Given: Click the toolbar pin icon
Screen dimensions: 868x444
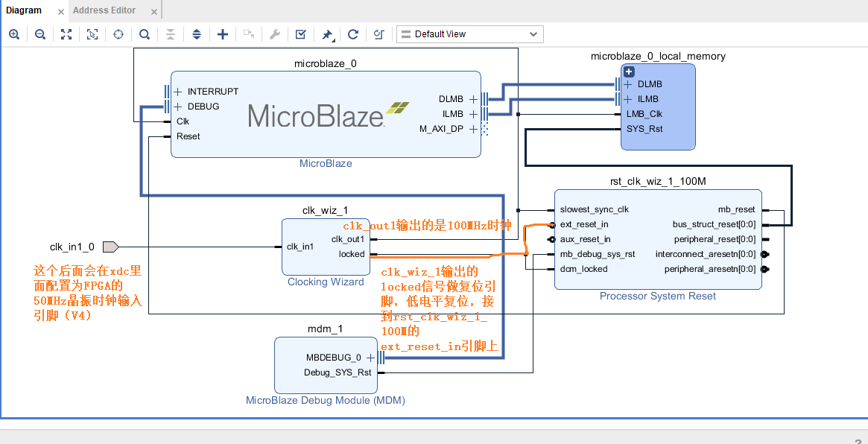Looking at the screenshot, I should pos(326,34).
